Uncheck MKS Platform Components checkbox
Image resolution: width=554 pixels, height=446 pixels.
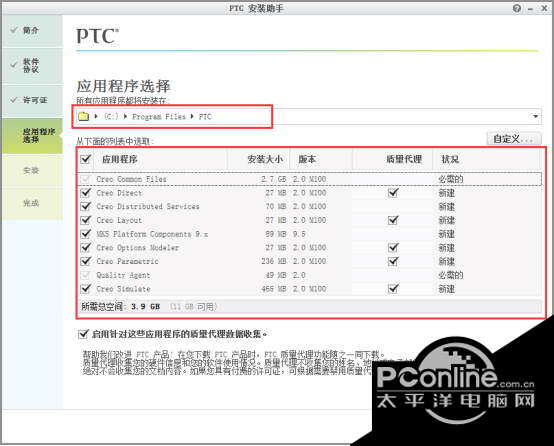coord(86,234)
